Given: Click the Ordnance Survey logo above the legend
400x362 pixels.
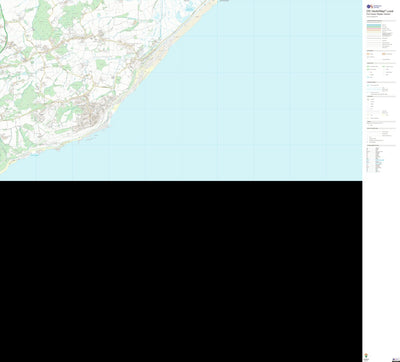Looking at the screenshot, I should coord(374,6).
